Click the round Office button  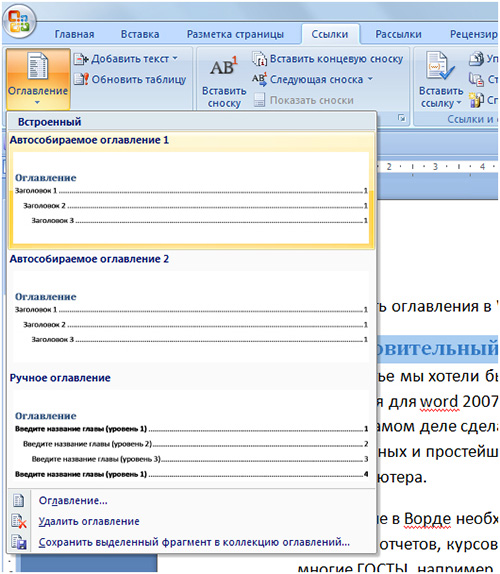[19, 22]
